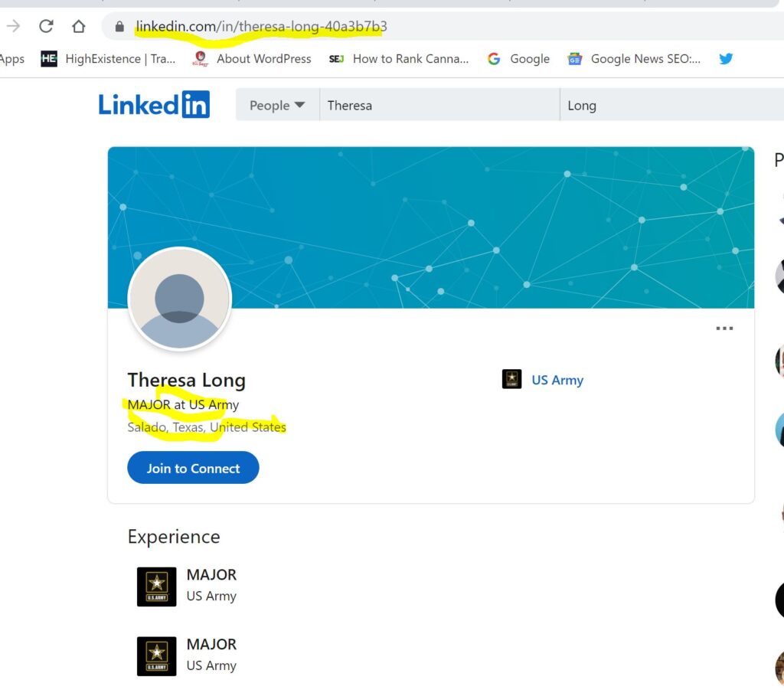Open the Google bookmark
Image resolution: width=784 pixels, height=693 pixels.
[518, 58]
